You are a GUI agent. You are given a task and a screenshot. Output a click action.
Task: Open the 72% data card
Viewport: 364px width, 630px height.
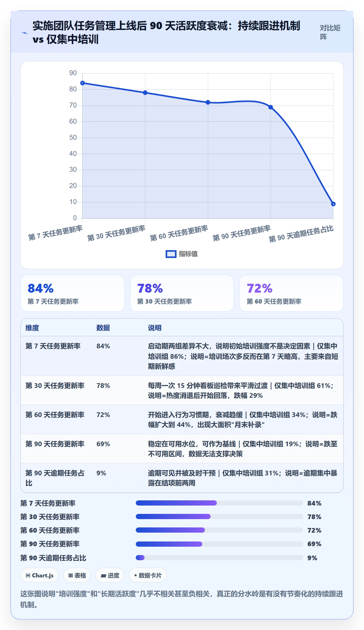[x=291, y=293]
